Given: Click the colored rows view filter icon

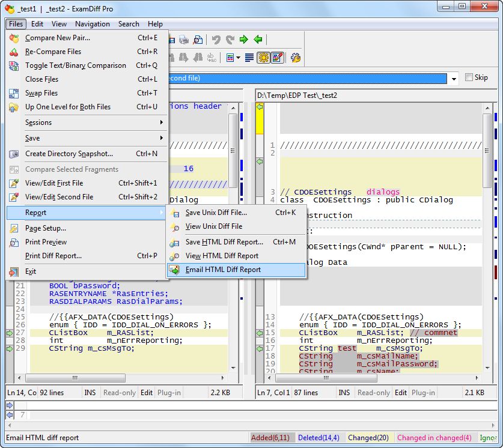Looking at the screenshot, I should point(230,58).
